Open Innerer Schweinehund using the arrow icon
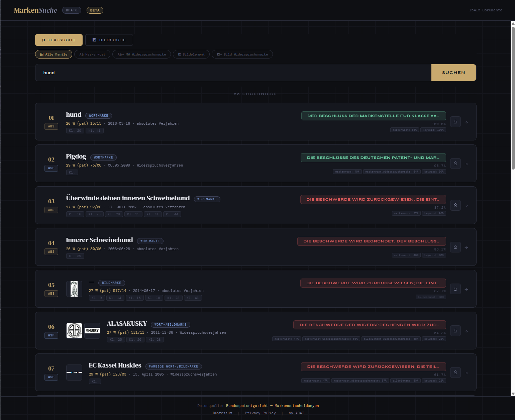The width and height of the screenshot is (515, 420). pos(466,247)
